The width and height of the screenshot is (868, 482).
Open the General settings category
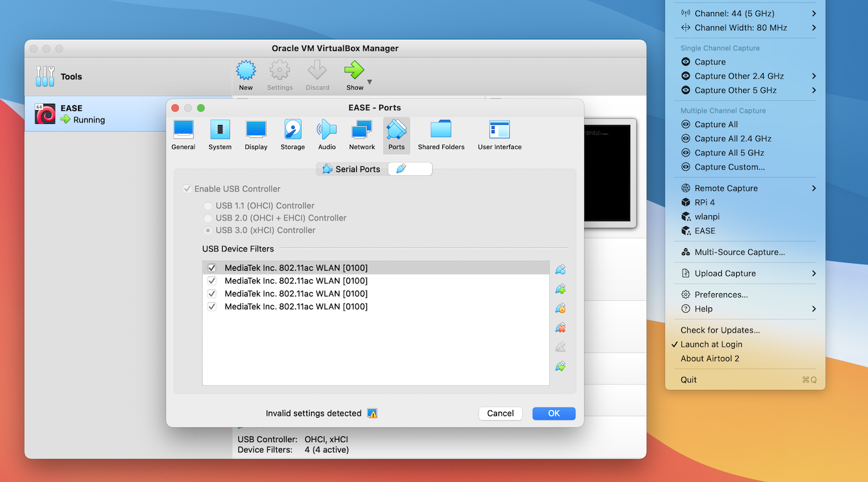click(183, 135)
